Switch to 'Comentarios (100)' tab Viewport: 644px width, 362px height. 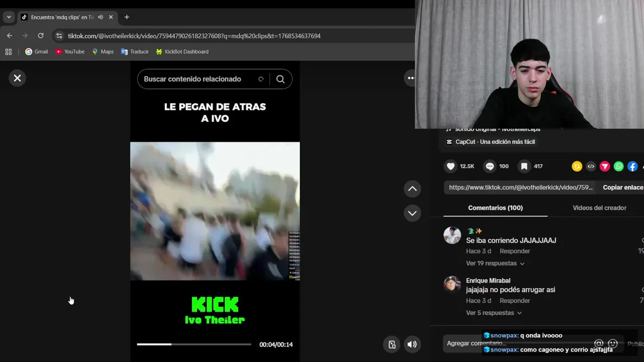(x=495, y=208)
